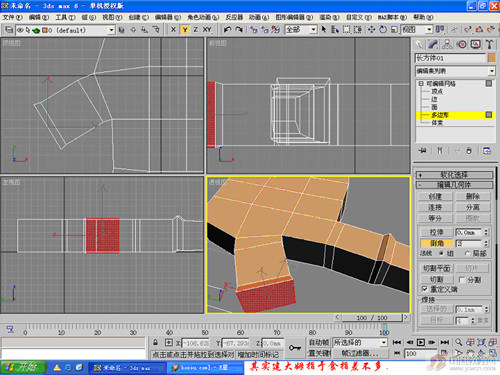Open the layer (default) dropdown
Image resolution: width=500 pixels, height=375 pixels.
click(112, 30)
